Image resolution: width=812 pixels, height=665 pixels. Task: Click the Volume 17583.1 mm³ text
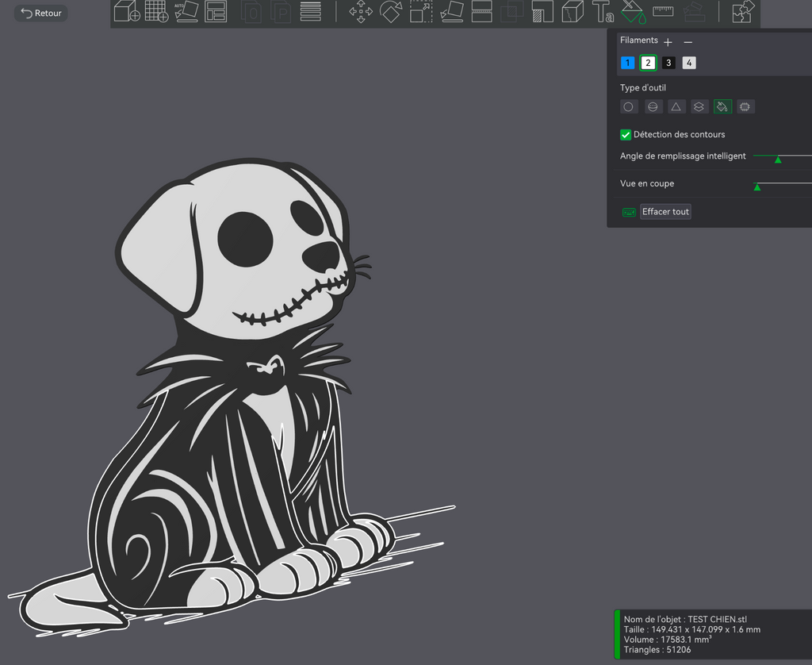coord(668,640)
